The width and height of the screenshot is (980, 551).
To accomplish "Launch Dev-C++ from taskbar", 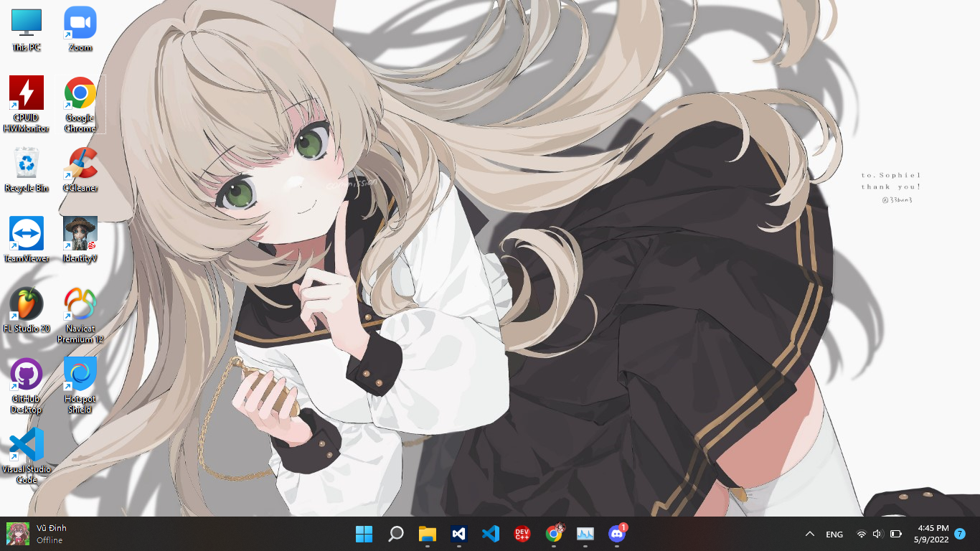I will point(522,534).
